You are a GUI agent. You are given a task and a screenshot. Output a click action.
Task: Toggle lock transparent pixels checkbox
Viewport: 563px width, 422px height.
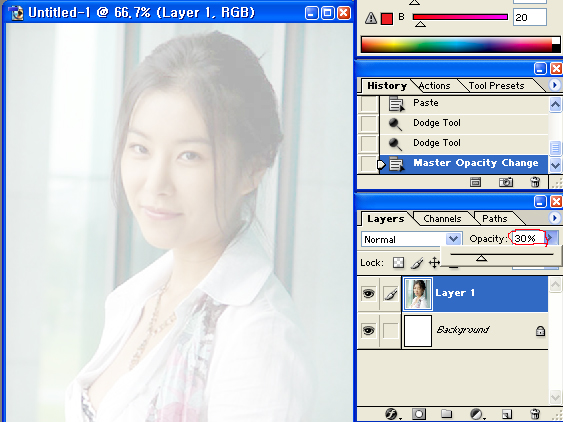coord(398,263)
